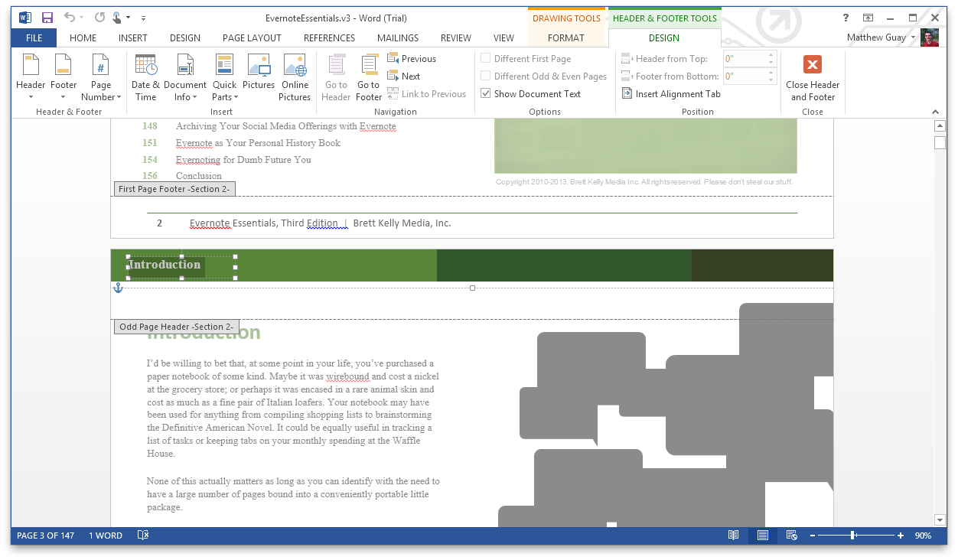Image resolution: width=958 pixels, height=560 pixels.
Task: Open the Header gallery button
Action: pos(31,77)
